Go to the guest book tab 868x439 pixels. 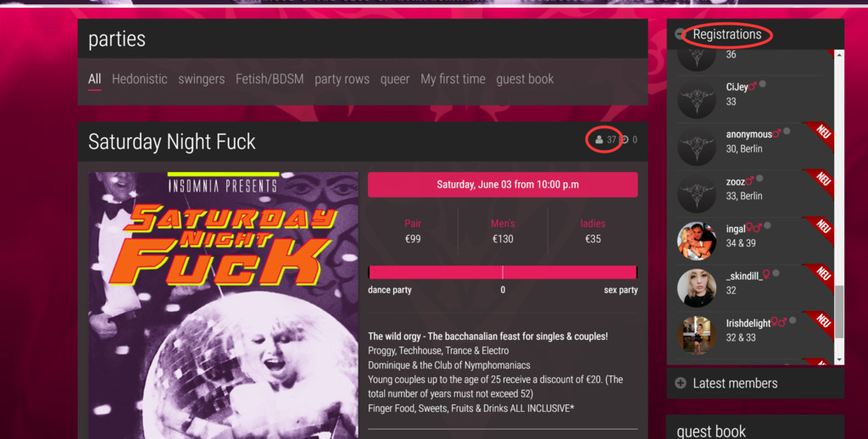click(525, 79)
